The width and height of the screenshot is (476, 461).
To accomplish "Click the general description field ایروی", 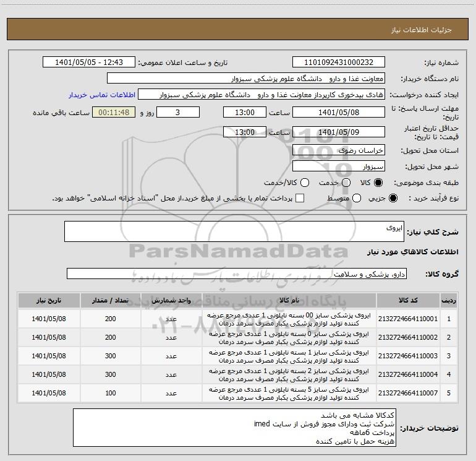I will click(234, 231).
